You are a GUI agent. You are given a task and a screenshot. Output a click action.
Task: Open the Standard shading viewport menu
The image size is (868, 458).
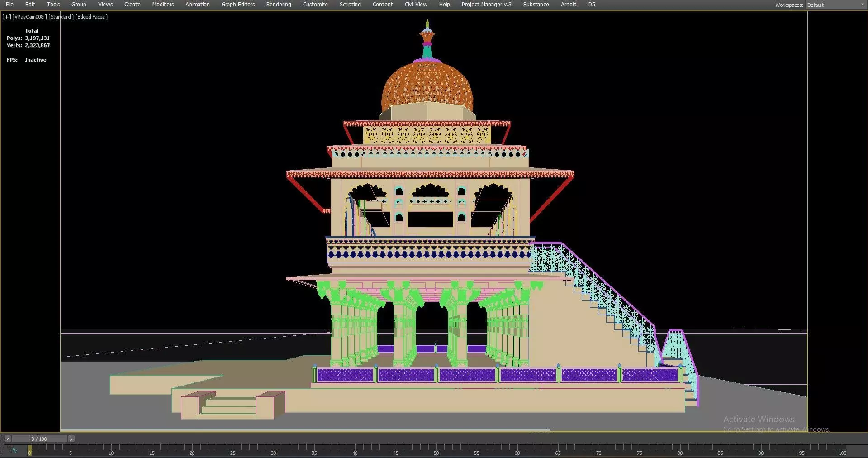(61, 17)
